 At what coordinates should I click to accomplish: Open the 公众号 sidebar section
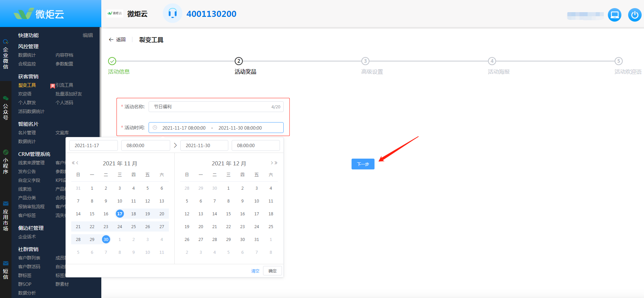click(x=6, y=108)
